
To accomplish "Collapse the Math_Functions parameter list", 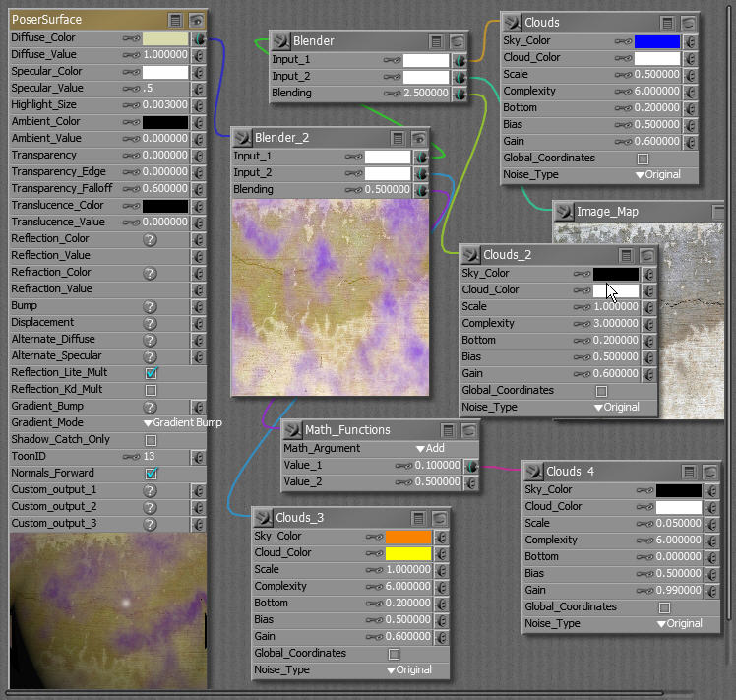I will point(448,430).
